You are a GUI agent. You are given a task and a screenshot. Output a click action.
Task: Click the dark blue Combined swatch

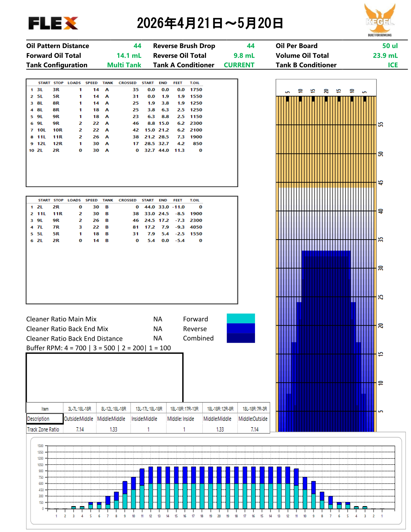click(240, 338)
